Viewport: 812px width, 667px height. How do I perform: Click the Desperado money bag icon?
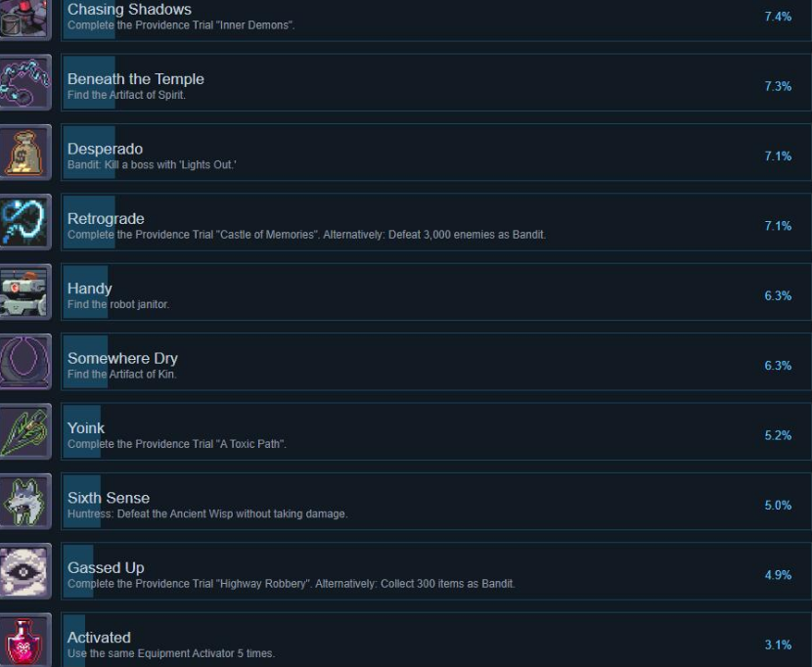click(25, 153)
